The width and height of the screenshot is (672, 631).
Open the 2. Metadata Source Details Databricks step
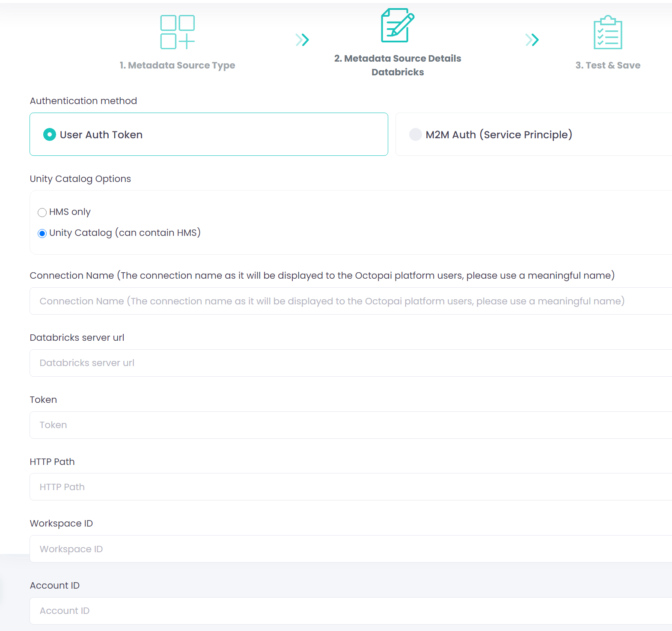click(x=397, y=65)
